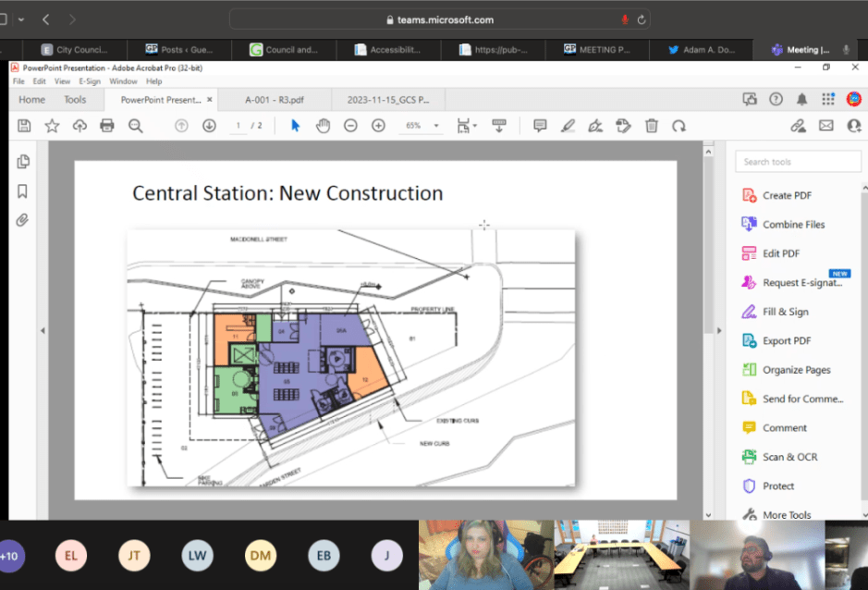This screenshot has width=868, height=590.
Task: Click Organize Pages tool
Action: [796, 370]
